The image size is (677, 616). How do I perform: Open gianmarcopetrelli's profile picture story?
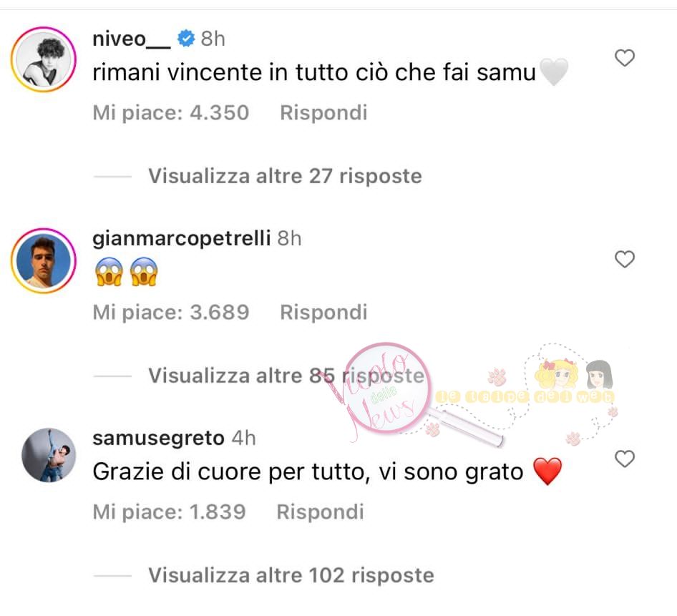[43, 260]
